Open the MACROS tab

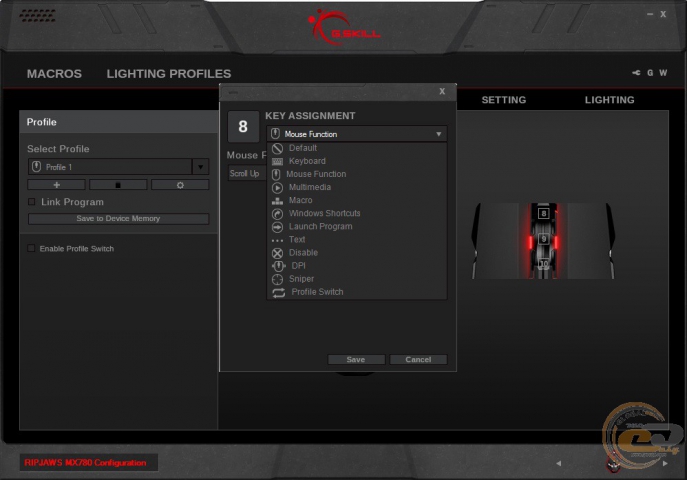tap(54, 74)
